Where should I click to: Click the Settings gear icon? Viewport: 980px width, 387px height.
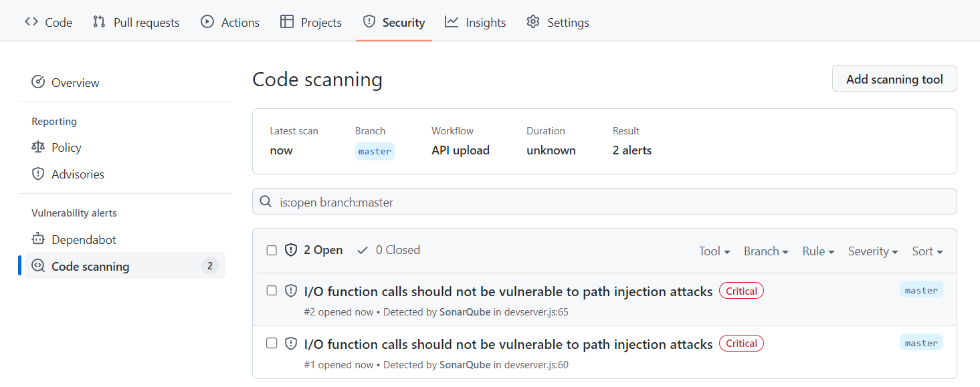click(532, 21)
